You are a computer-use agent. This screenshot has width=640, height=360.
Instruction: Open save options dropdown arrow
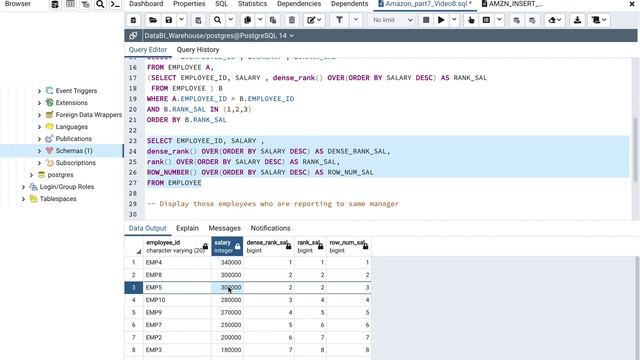pos(181,20)
